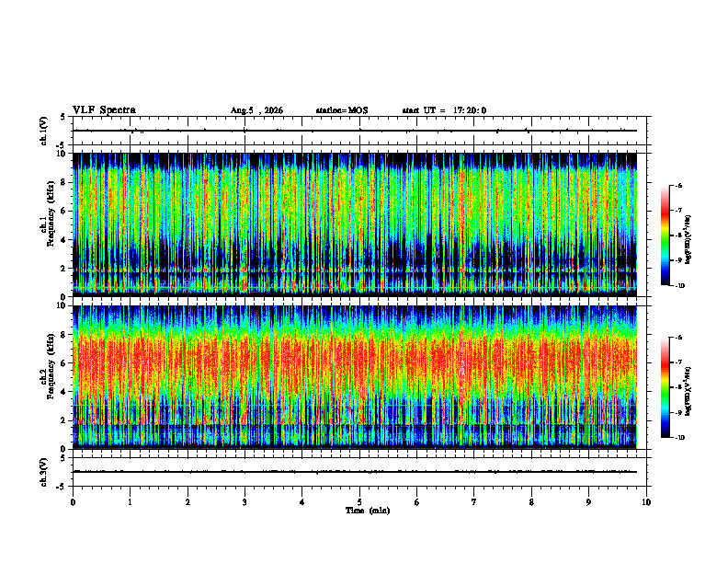Click the "-10" value on ch.2 colorbar
Screen dimensions: 728x563
tap(680, 438)
